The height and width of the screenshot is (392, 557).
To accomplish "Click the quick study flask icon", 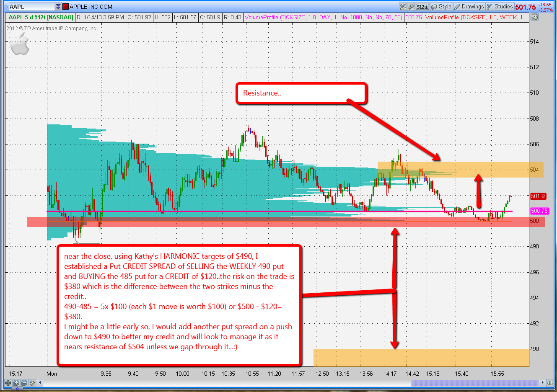I will tap(403, 7).
